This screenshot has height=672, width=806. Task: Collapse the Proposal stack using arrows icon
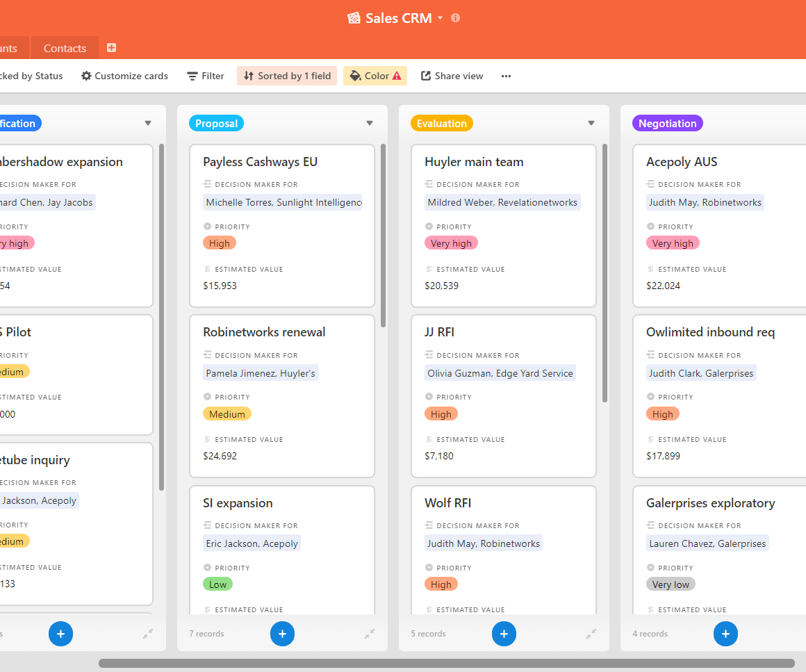(370, 634)
